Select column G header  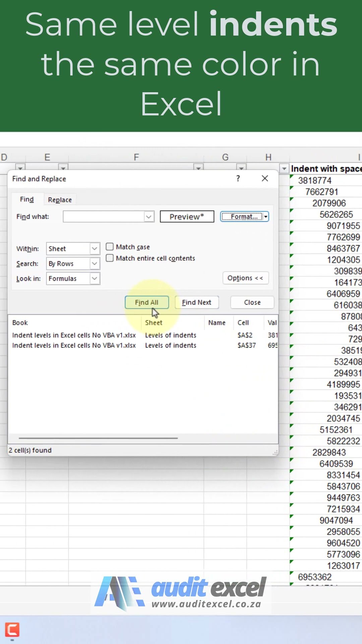(225, 157)
